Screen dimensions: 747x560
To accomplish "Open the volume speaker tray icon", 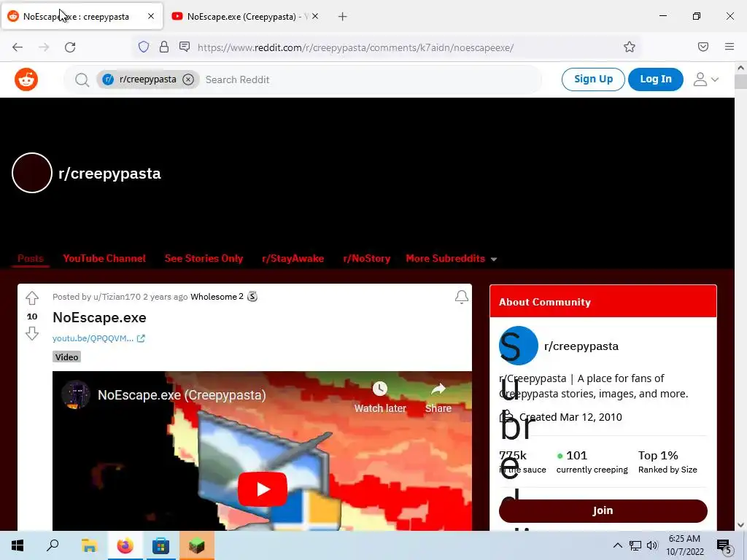I will click(x=653, y=545).
